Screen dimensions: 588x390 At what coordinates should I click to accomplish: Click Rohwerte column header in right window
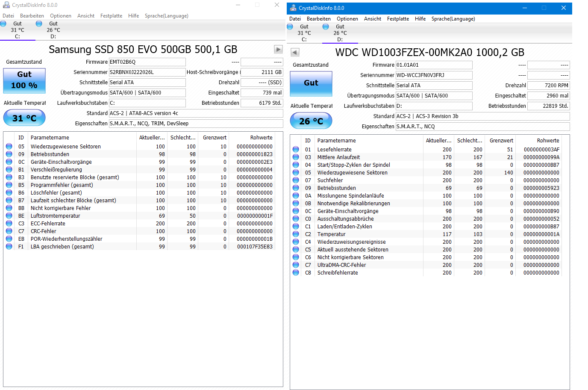coord(538,141)
